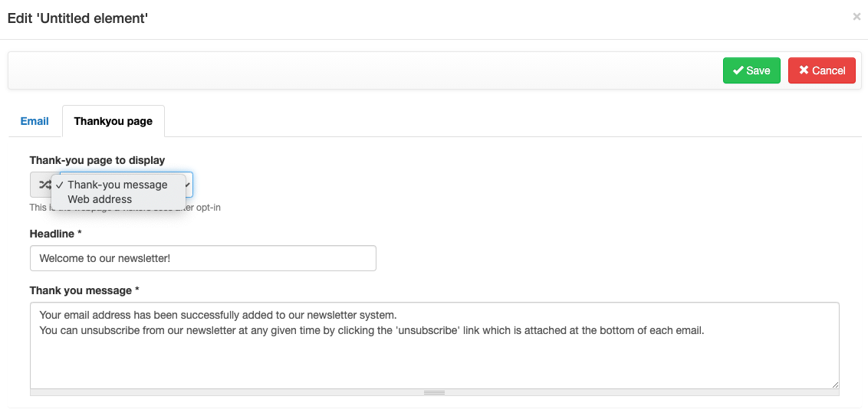Image resolution: width=868 pixels, height=416 pixels.
Task: Select the 'Thank-you message' dropdown option
Action: [x=117, y=185]
